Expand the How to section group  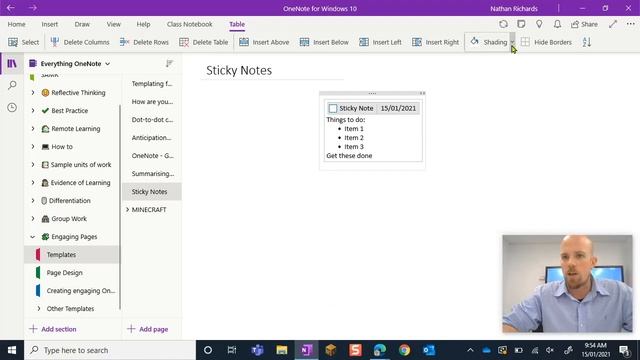tap(33, 147)
